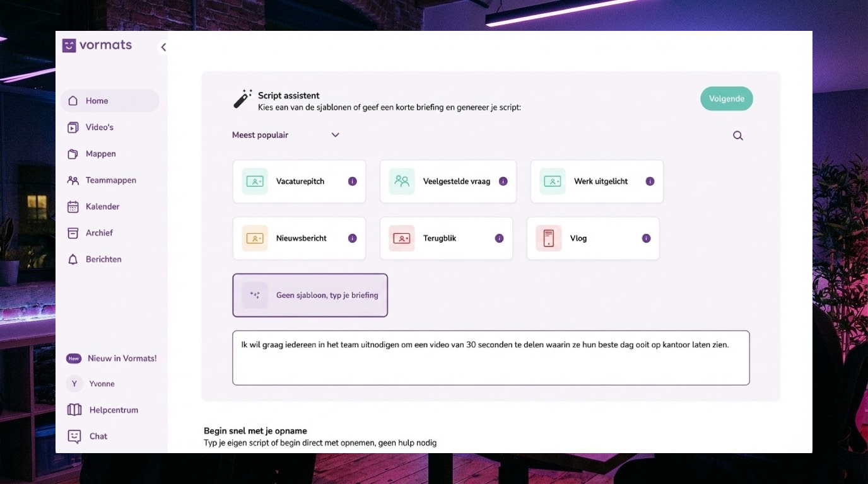The height and width of the screenshot is (484, 868).
Task: Open the Teammappen section
Action: click(x=110, y=180)
